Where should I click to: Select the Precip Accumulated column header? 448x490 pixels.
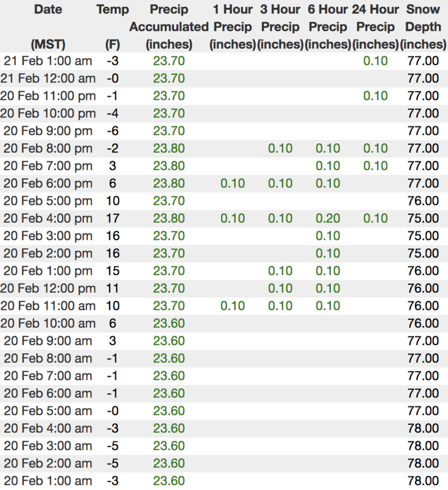click(169, 26)
